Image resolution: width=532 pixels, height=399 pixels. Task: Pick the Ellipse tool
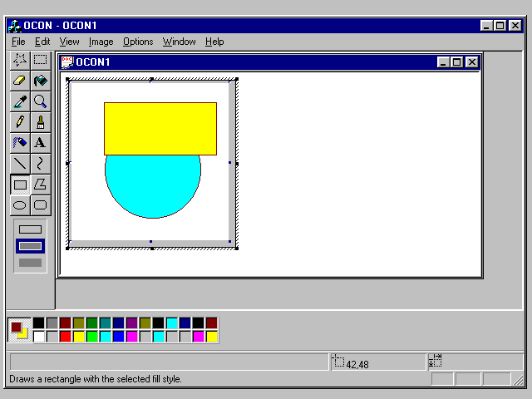click(x=20, y=204)
